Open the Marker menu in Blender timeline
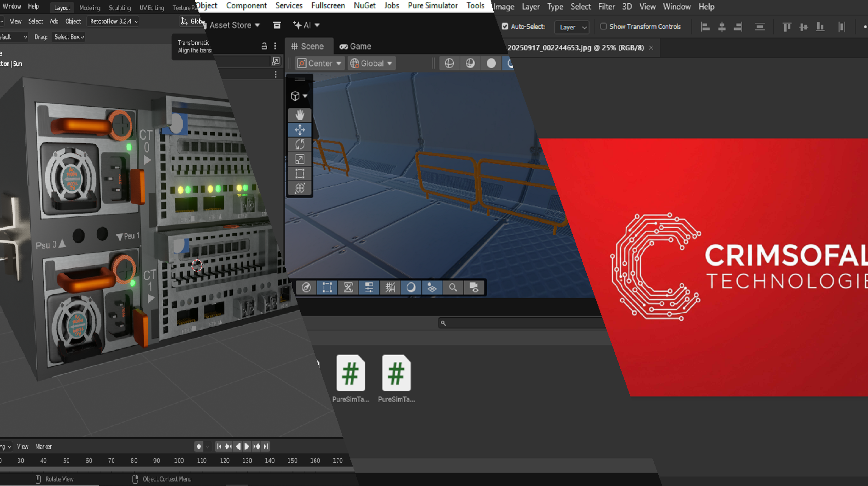Viewport: 868px width, 486px height. tap(44, 447)
